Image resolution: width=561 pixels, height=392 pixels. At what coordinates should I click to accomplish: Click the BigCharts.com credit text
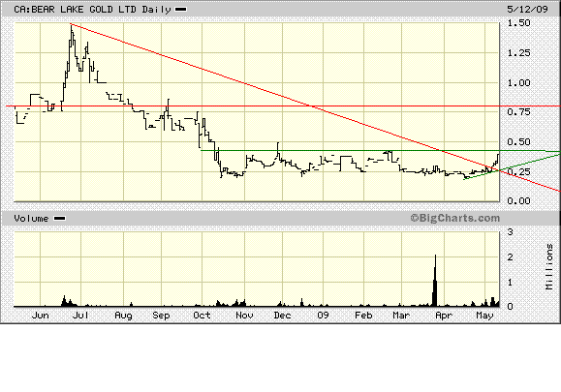pos(454,218)
